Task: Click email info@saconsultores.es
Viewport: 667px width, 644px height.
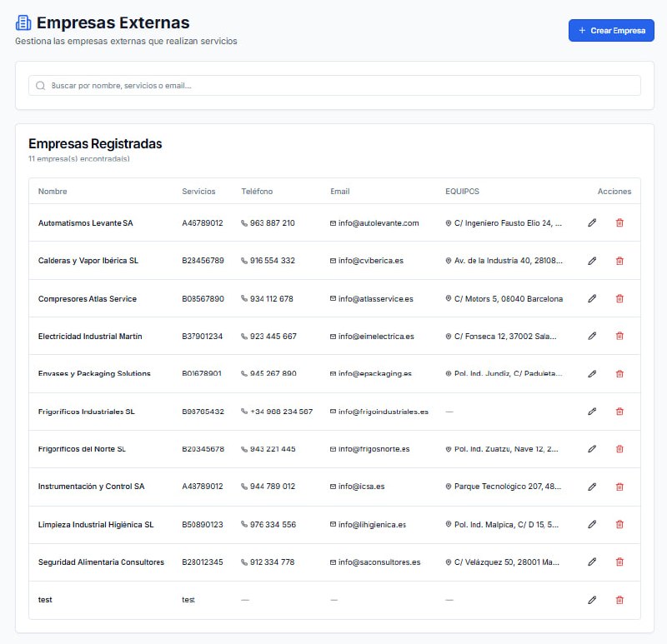Action: (379, 562)
